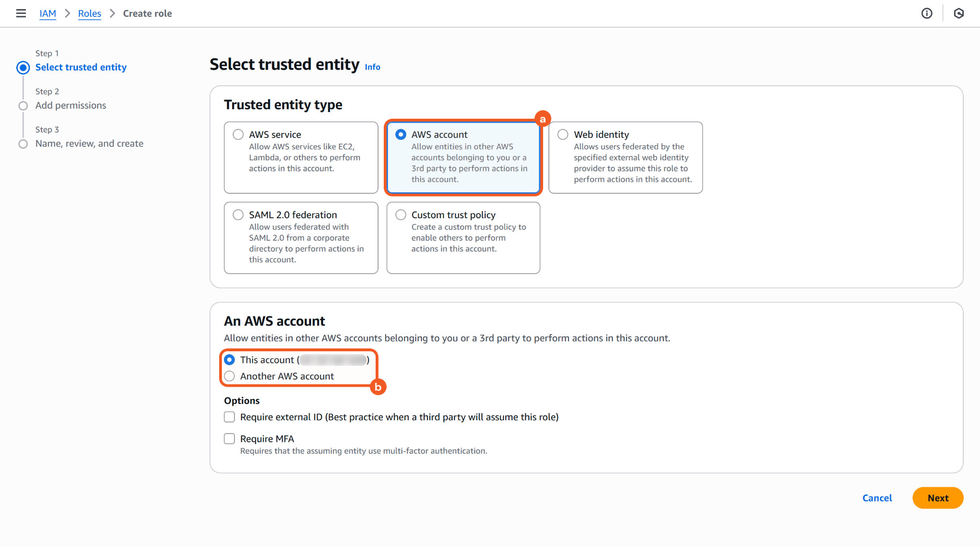Viewport: 980px width, 547px height.
Task: Click the hexagon settings icon top right
Action: (x=958, y=13)
